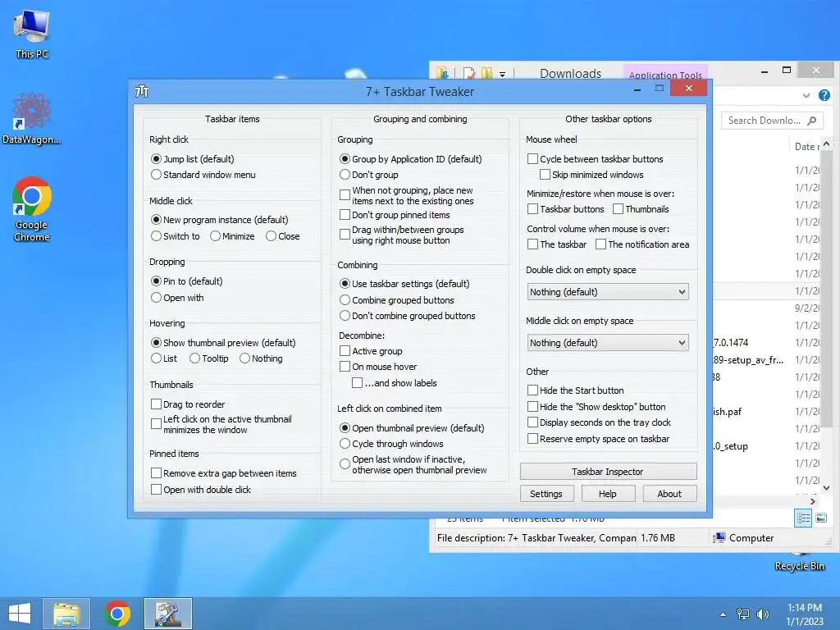The width and height of the screenshot is (840, 630).
Task: Enable volume control over The taskbar
Action: (557, 244)
